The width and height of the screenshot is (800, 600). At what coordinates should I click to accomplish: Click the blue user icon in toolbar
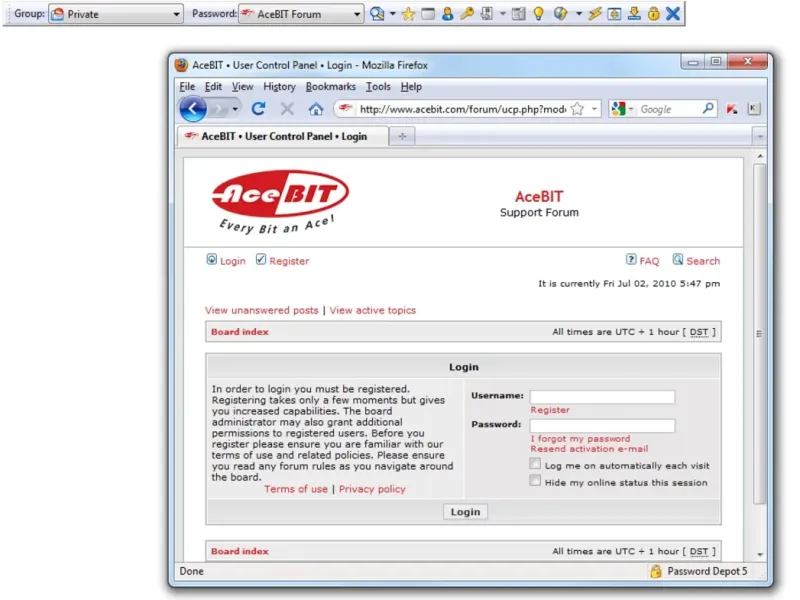pyautogui.click(x=447, y=14)
